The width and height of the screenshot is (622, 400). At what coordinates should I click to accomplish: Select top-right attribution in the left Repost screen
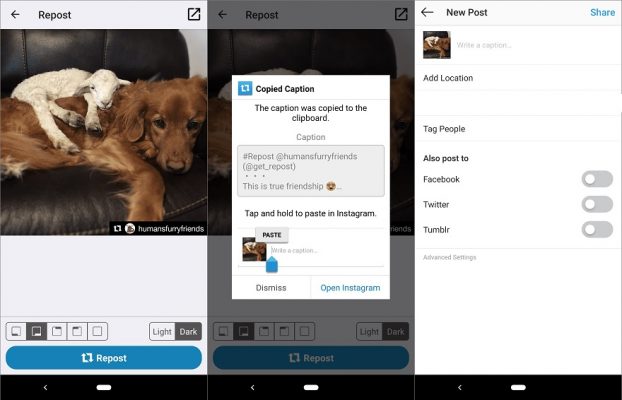(x=77, y=331)
